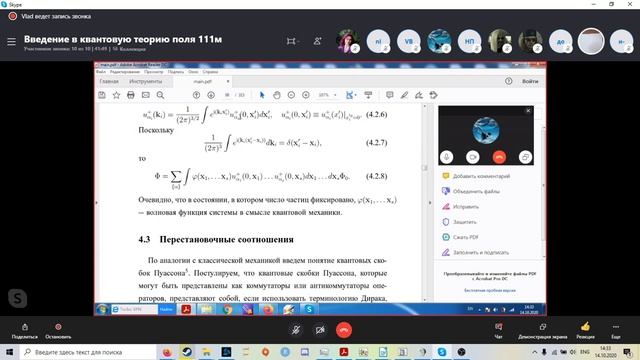This screenshot has width=640, height=360.
Task: Open Skype icon in Windows taskbar
Action: click(x=442, y=352)
